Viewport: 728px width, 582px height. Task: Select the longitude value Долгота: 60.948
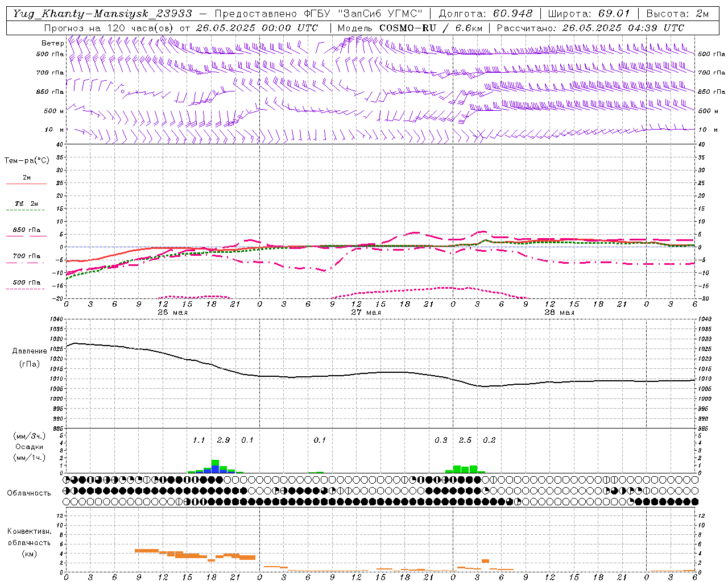tap(486, 14)
